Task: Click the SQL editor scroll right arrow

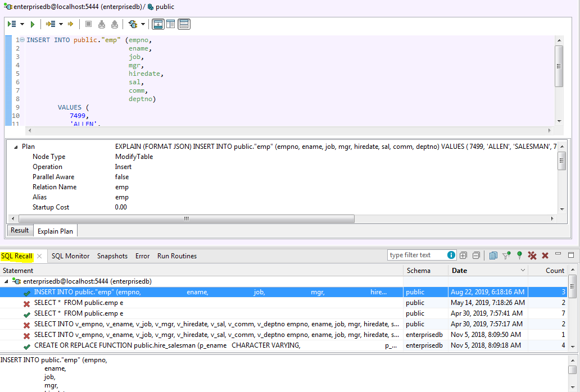Action: click(549, 130)
